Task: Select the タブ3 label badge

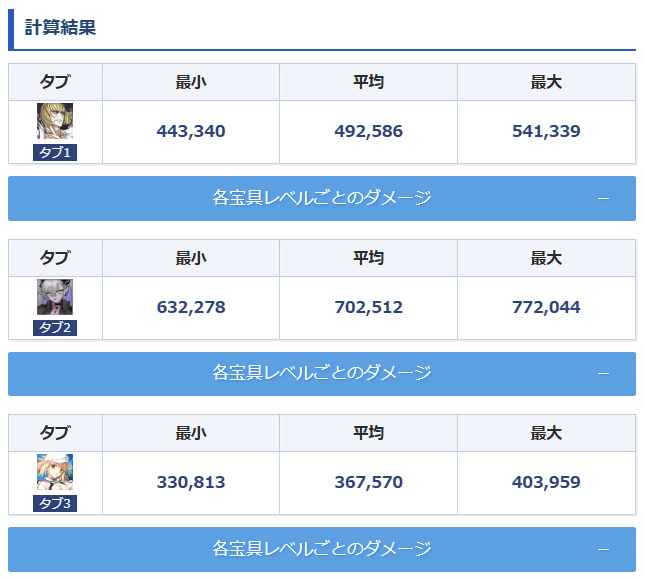Action: [55, 503]
